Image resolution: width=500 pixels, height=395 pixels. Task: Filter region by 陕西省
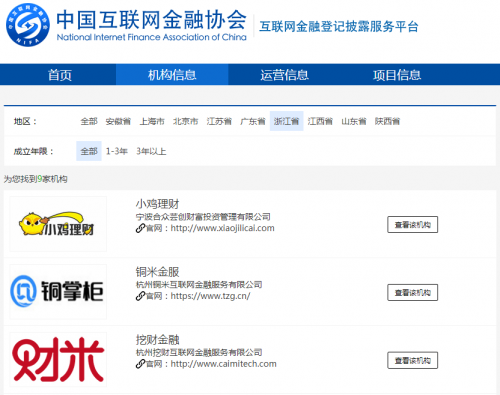click(x=387, y=121)
